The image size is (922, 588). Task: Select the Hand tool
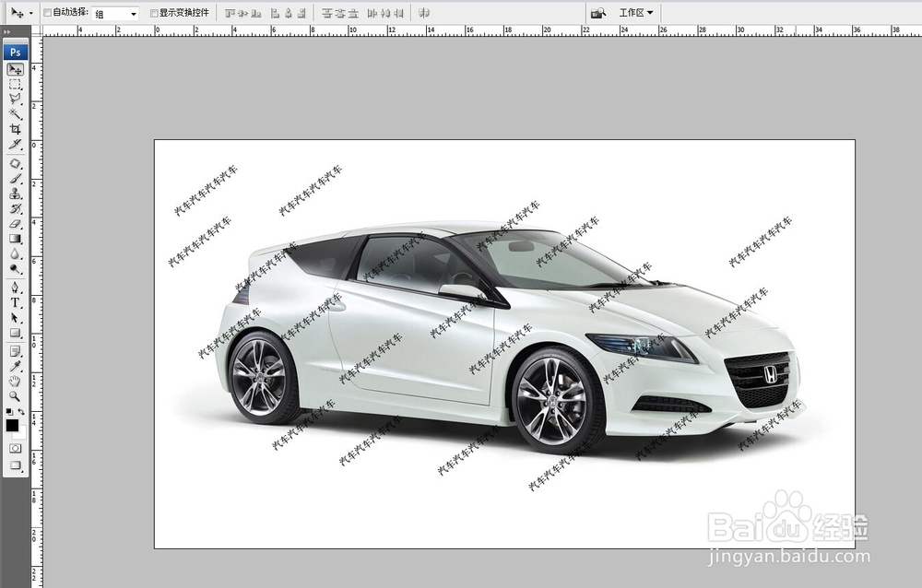pos(16,382)
